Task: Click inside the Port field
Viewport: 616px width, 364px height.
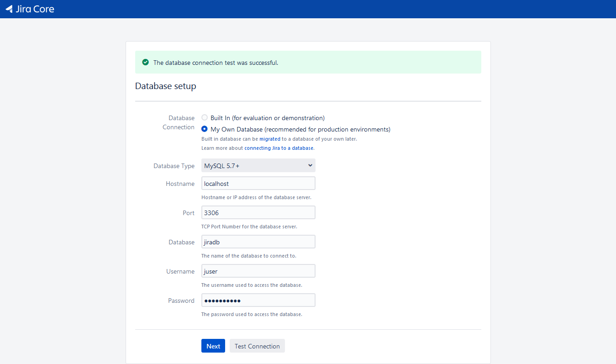Action: point(258,212)
